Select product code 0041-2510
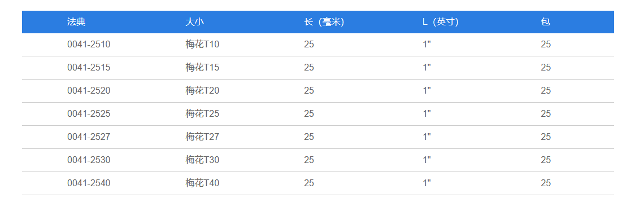Viewport: 644px width, 211px height. [x=89, y=45]
